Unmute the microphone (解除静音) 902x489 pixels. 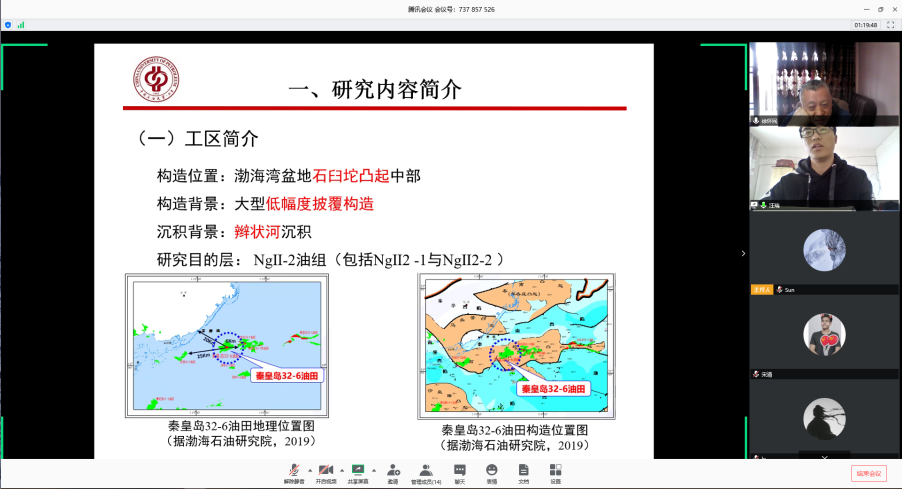[x=294, y=472]
